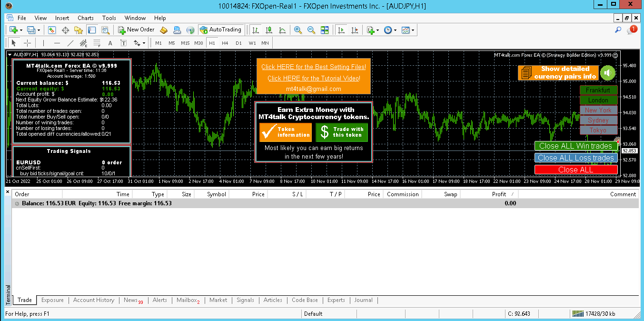The width and height of the screenshot is (644, 321).
Task: Toggle the Terminal panel icon
Action: coord(92,30)
